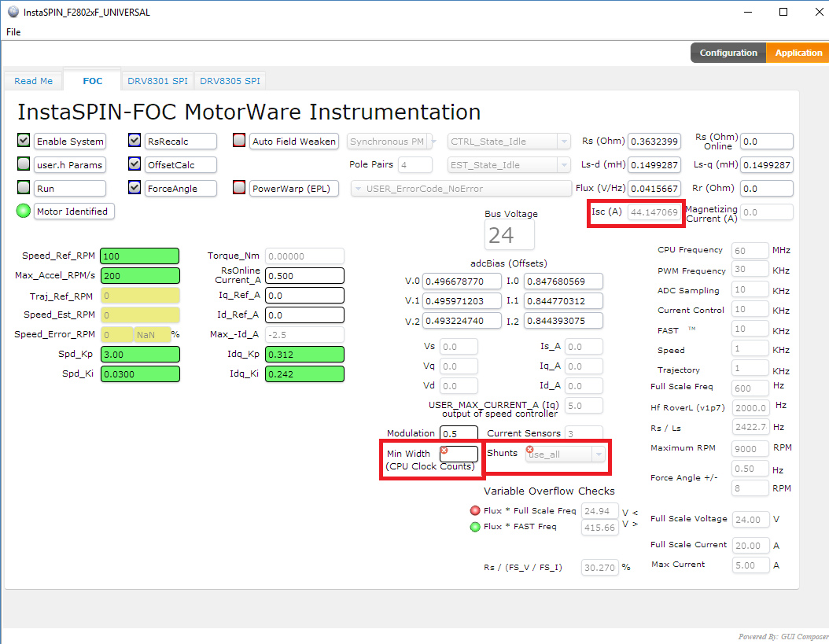This screenshot has height=644, width=829.
Task: Click the Flux (V/Hz) value field
Action: [x=654, y=188]
